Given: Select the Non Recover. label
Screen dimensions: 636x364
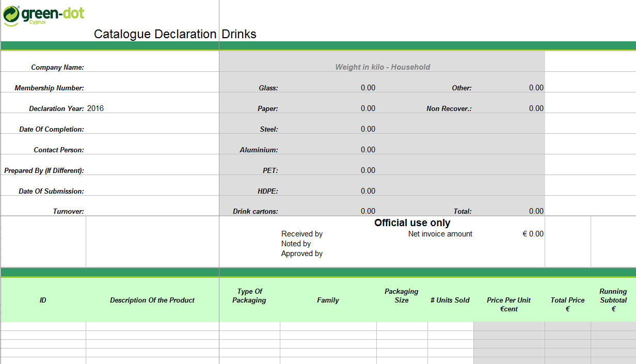Looking at the screenshot, I should (449, 108).
